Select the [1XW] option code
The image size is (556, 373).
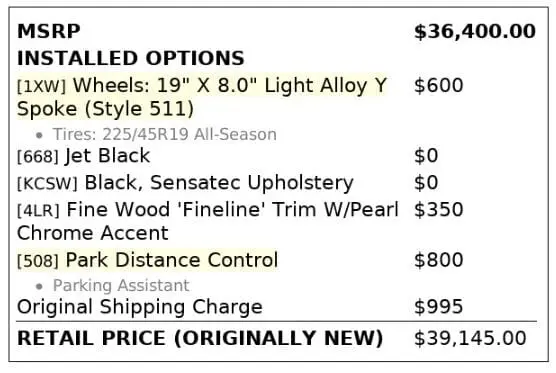click(41, 86)
